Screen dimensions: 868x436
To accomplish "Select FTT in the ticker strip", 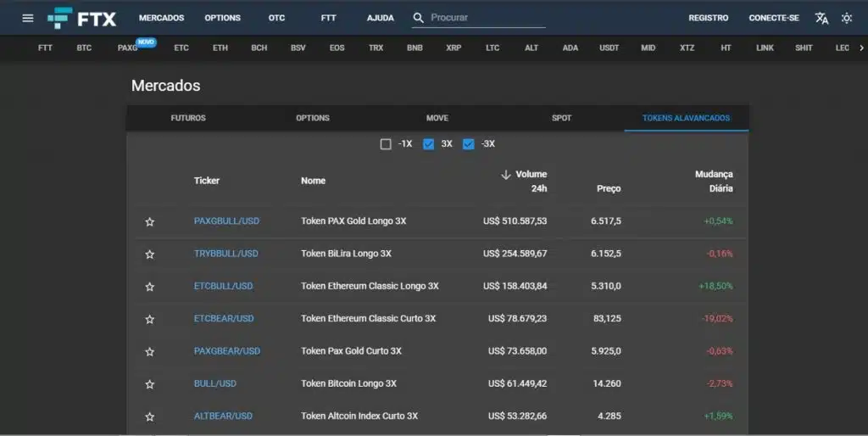I will 46,48.
